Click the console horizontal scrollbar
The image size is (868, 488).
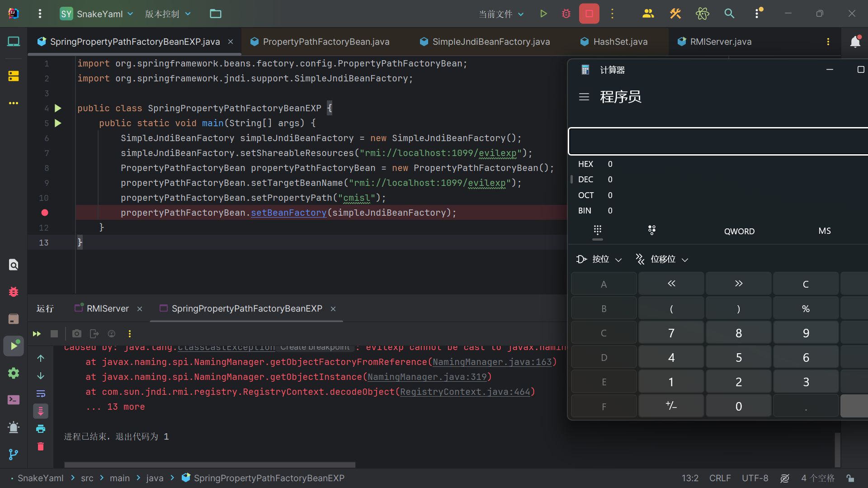pos(210,464)
